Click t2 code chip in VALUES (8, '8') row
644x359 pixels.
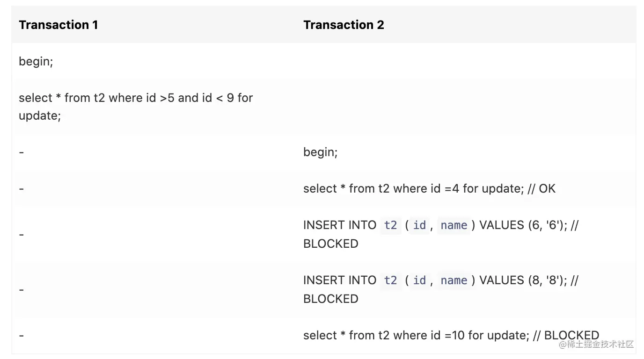(x=390, y=280)
